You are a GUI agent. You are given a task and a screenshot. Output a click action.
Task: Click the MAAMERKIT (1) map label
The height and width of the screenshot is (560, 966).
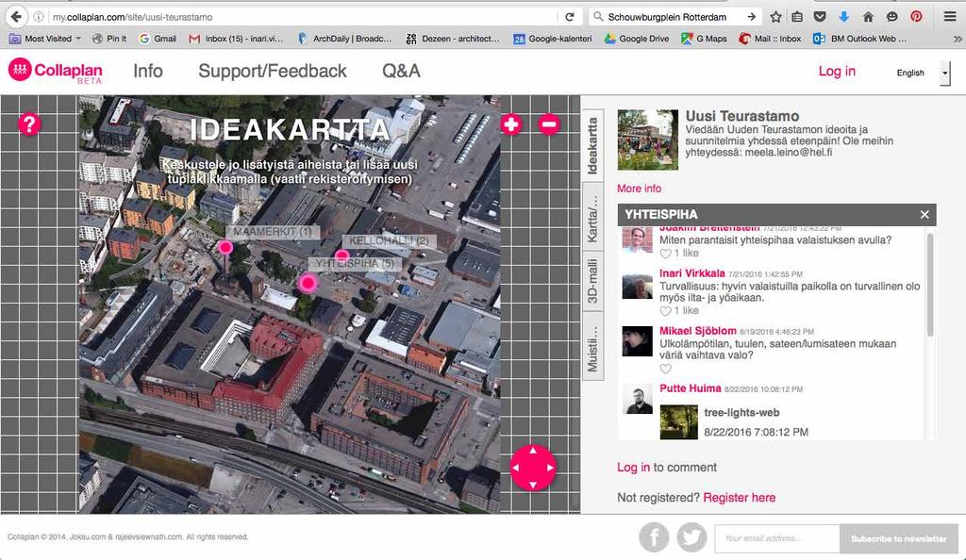coord(273,232)
